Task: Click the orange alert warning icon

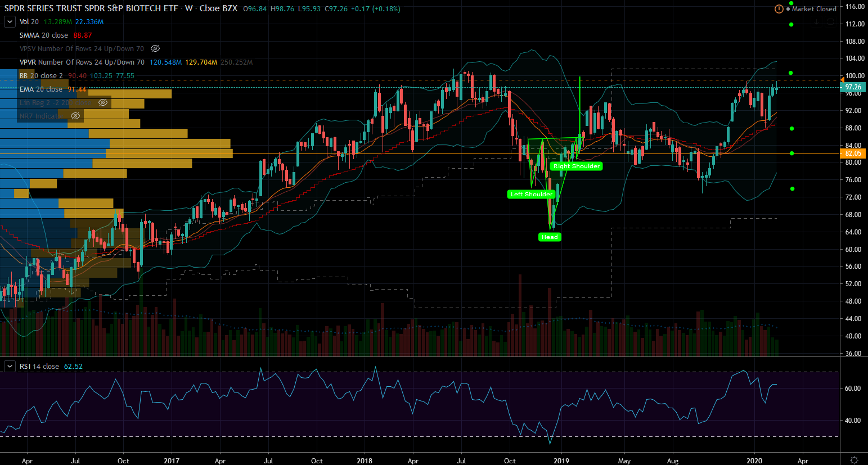Action: (x=779, y=9)
